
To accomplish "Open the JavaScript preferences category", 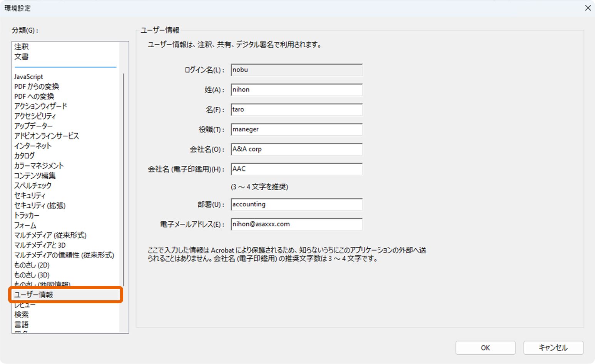I will tap(29, 76).
